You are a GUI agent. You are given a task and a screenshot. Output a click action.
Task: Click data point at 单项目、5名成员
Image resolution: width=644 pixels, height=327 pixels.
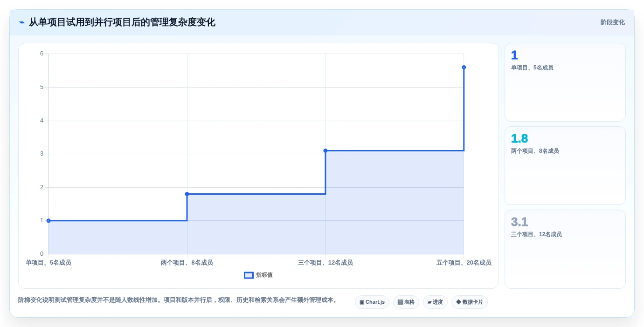click(48, 221)
